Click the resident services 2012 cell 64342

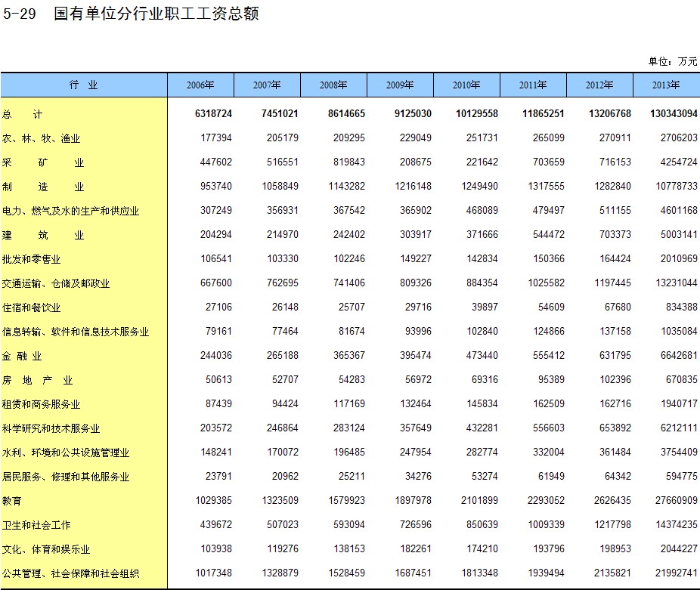point(618,476)
